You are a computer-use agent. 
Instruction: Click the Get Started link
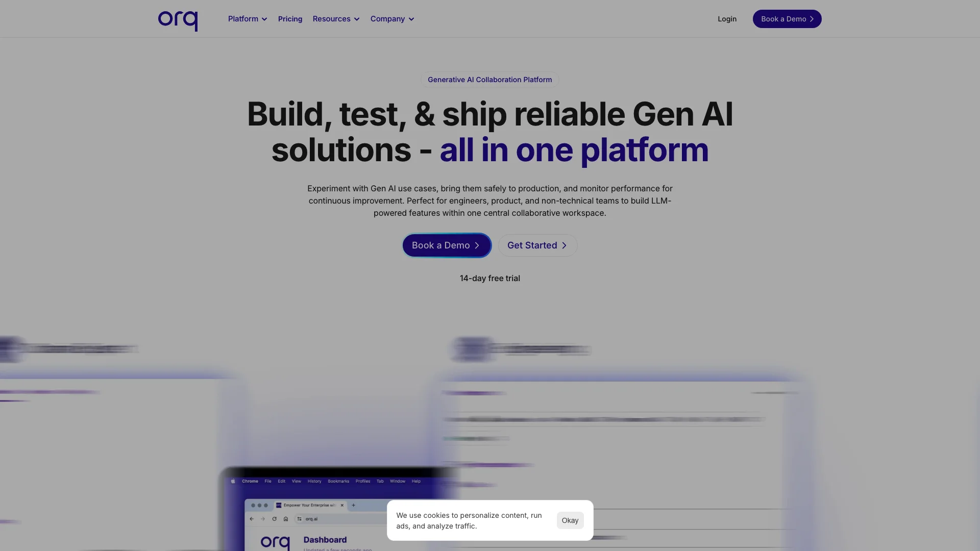click(537, 245)
